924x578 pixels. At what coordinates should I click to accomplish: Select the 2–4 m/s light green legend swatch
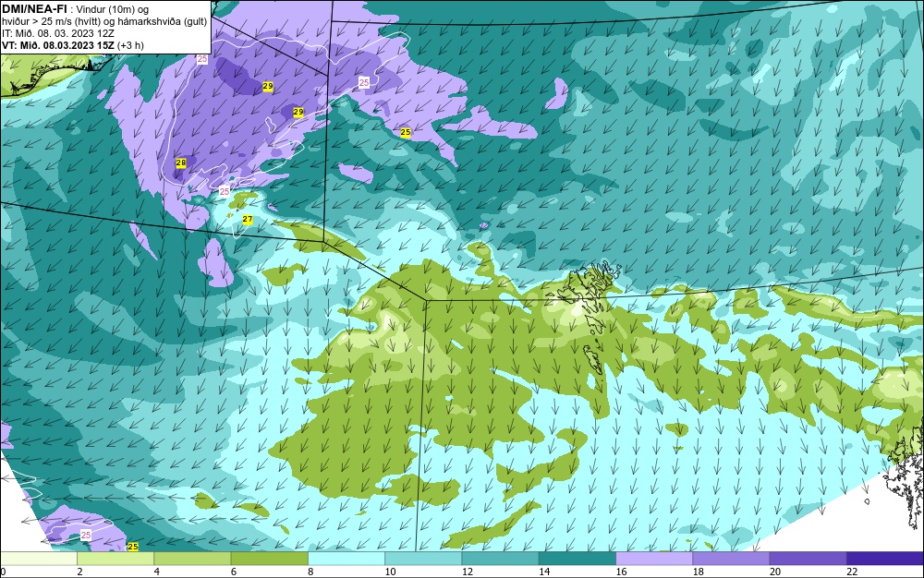point(115,559)
